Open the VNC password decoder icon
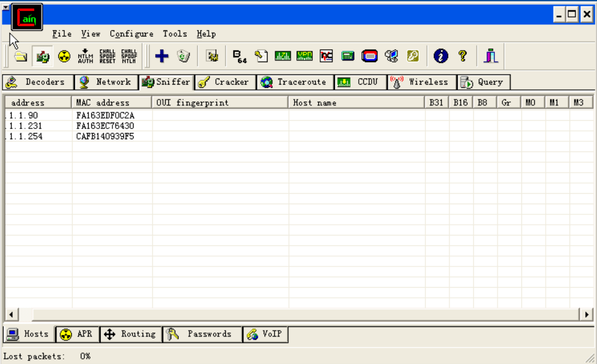Viewport: 597px width, 364px height. pyautogui.click(x=326, y=56)
